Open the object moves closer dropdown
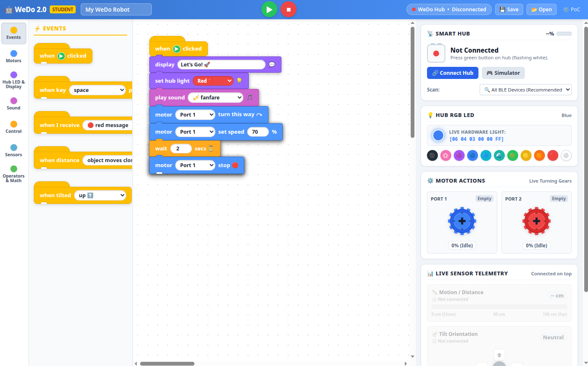This screenshot has width=588, height=366. click(107, 160)
